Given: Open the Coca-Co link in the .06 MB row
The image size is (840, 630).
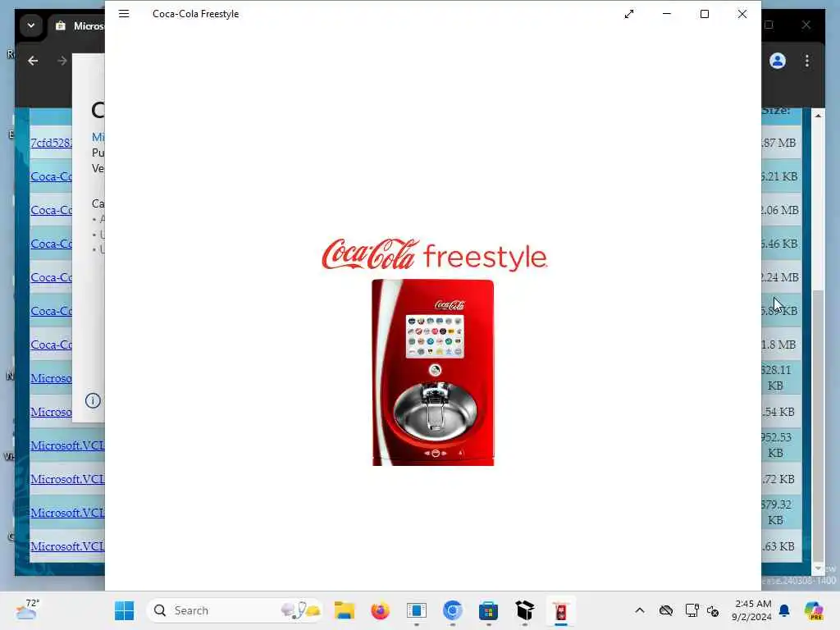Looking at the screenshot, I should tap(52, 210).
